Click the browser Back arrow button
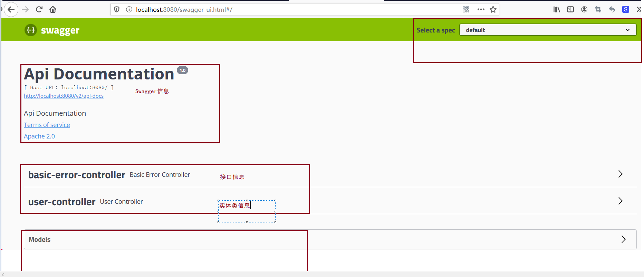The height and width of the screenshot is (277, 644). coord(11,9)
